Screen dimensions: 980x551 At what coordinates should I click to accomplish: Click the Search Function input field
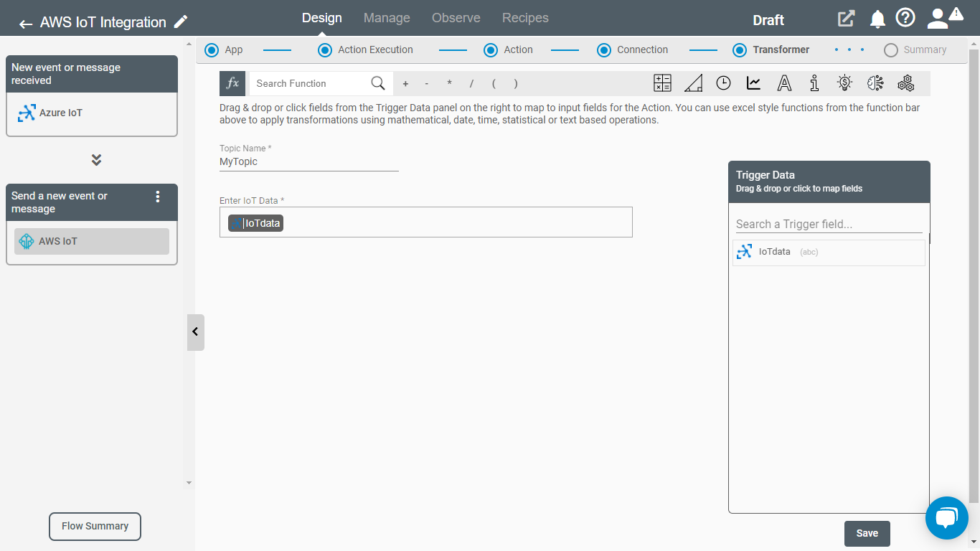[309, 83]
